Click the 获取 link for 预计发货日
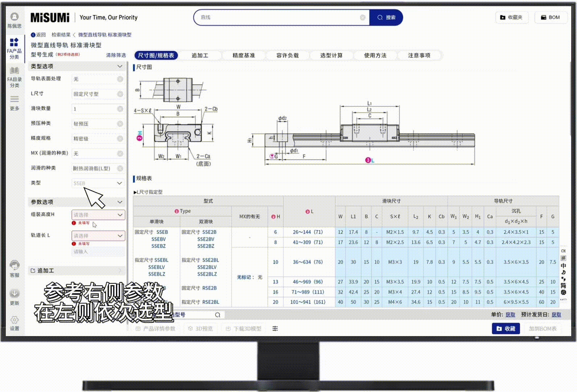 tap(556, 315)
